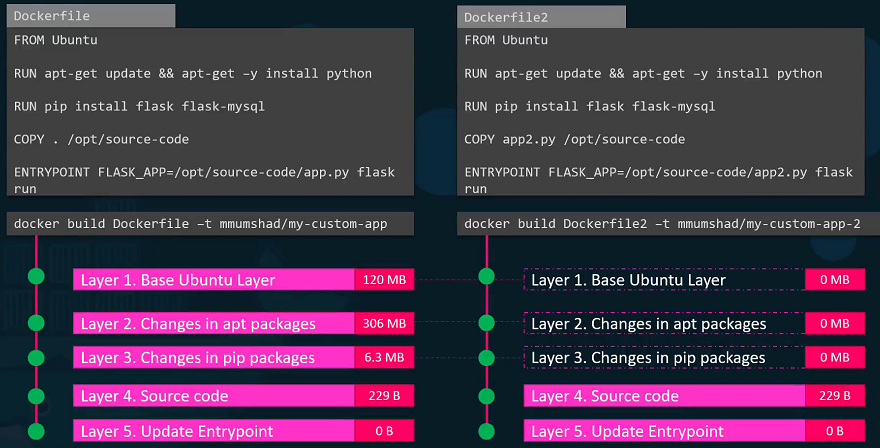Image resolution: width=880 pixels, height=448 pixels.
Task: Select the dashed Changes in pip packages box
Action: (x=664, y=357)
